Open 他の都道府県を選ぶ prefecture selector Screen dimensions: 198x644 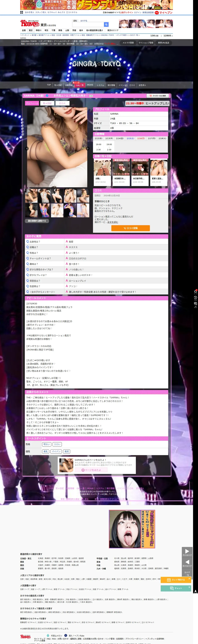tap(95, 30)
